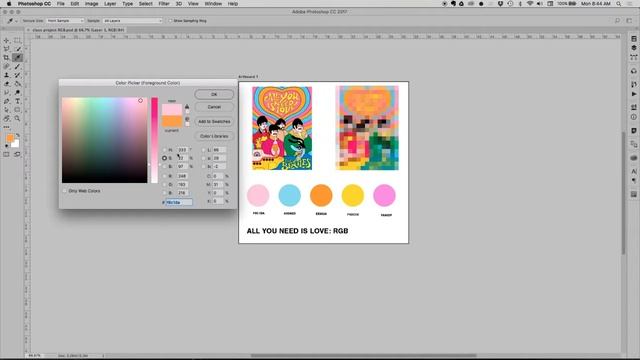The width and height of the screenshot is (640, 360).
Task: Open the Actions play icon in right dock
Action: coord(633,94)
